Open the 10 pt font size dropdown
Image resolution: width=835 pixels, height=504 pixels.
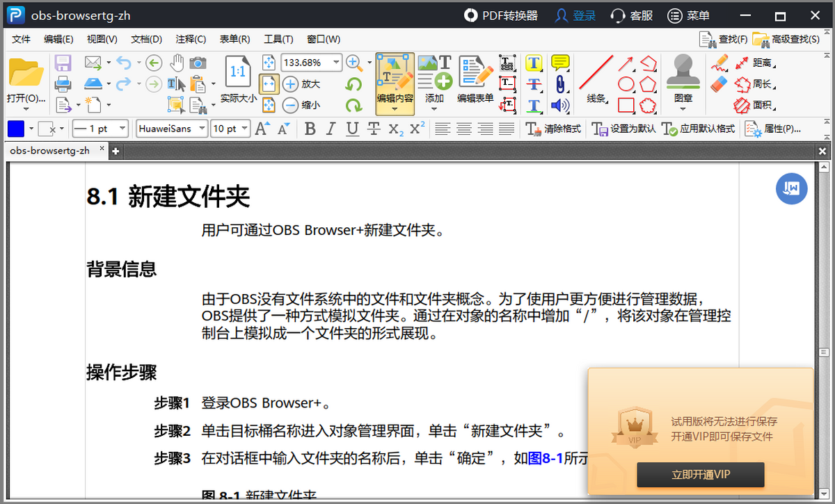245,129
